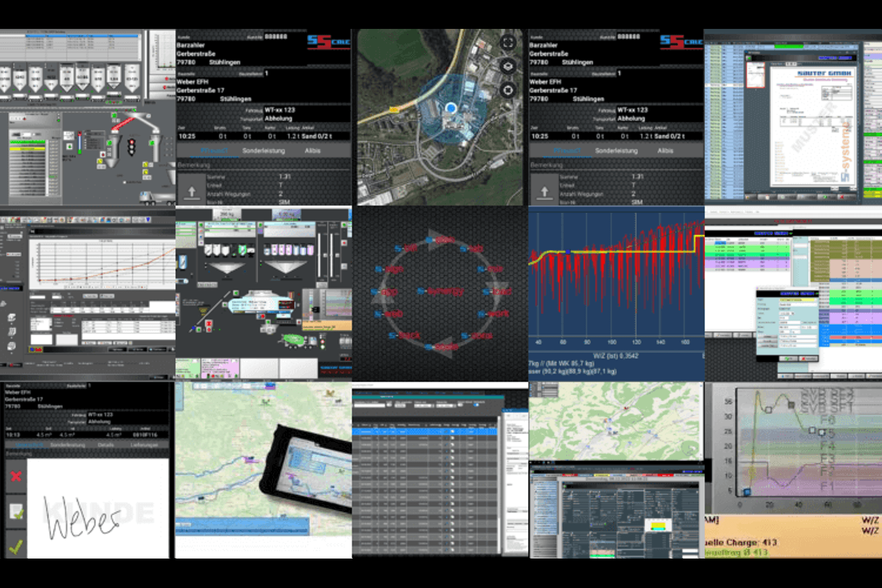This screenshot has height=588, width=882.
Task: Select S-load in the module circle
Action: click(497, 291)
